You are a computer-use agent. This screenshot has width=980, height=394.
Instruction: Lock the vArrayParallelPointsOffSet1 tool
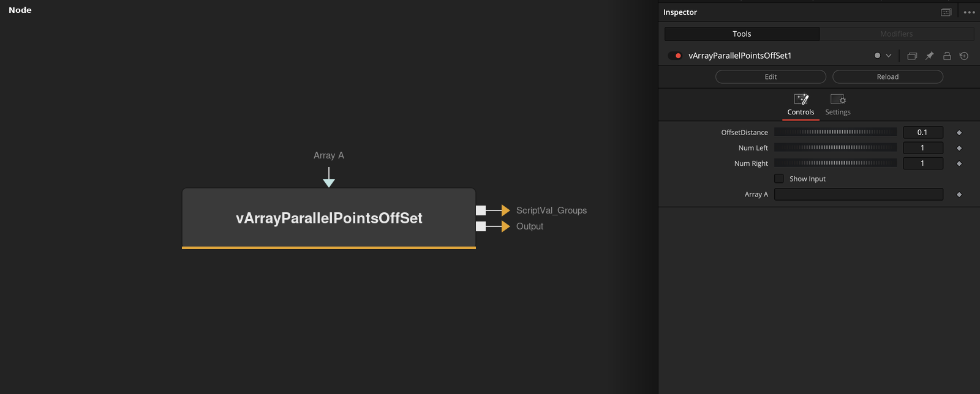click(x=947, y=56)
